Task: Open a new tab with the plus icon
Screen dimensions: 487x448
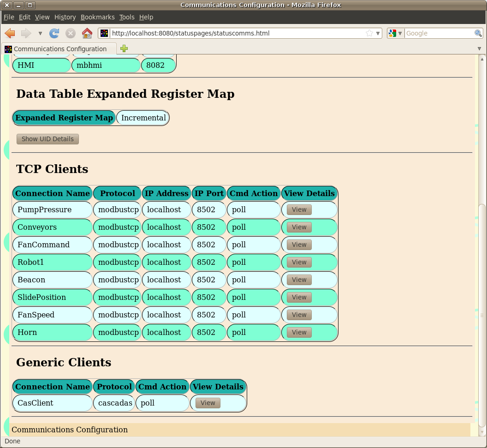Action: (124, 48)
